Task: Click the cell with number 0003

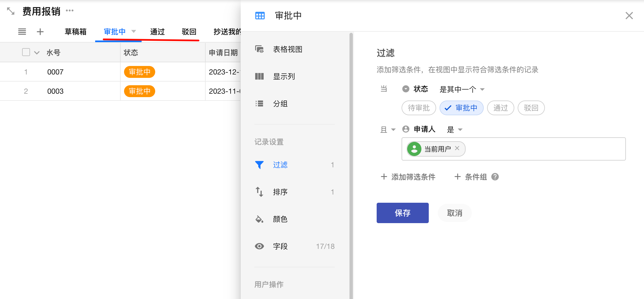Action: (56, 91)
